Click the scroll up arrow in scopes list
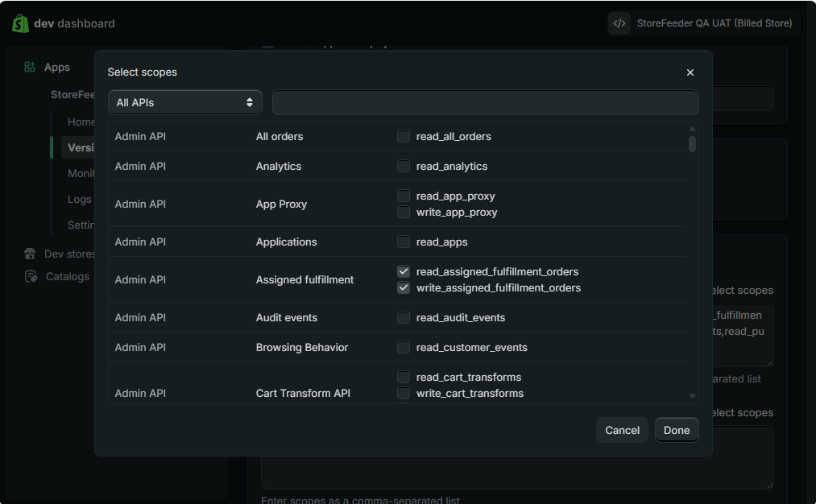 692,129
